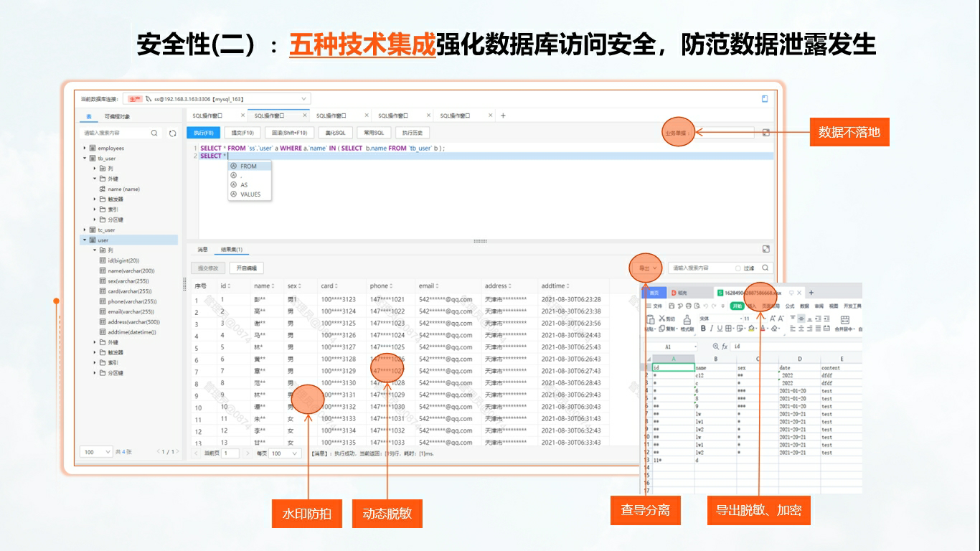Maximize the result panel with its expand icon
The image size is (980, 551).
tap(765, 249)
